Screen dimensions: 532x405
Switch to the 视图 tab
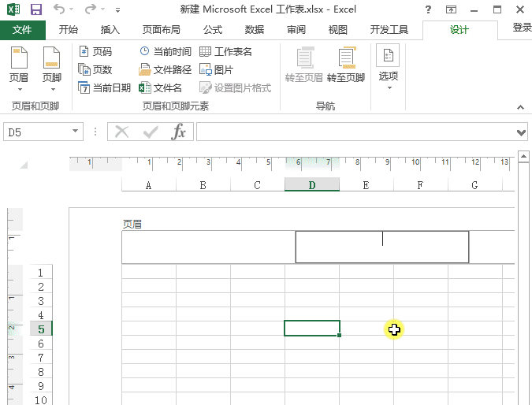tap(338, 30)
